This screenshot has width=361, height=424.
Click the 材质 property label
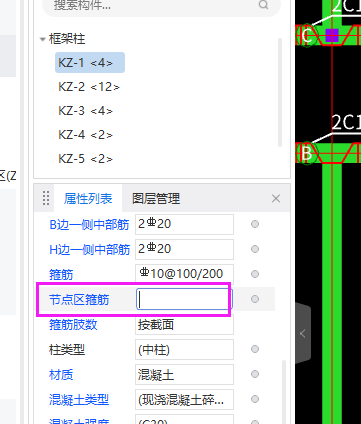(x=61, y=375)
